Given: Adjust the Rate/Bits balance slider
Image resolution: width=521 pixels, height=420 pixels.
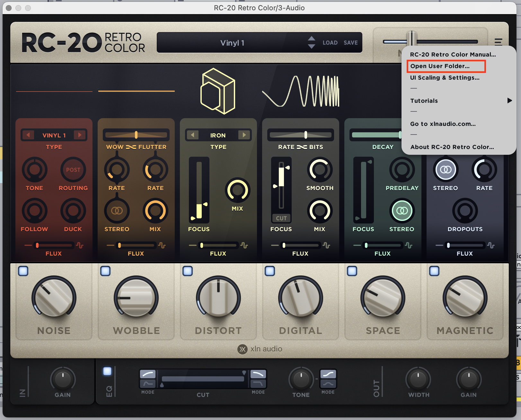Looking at the screenshot, I should [301, 135].
